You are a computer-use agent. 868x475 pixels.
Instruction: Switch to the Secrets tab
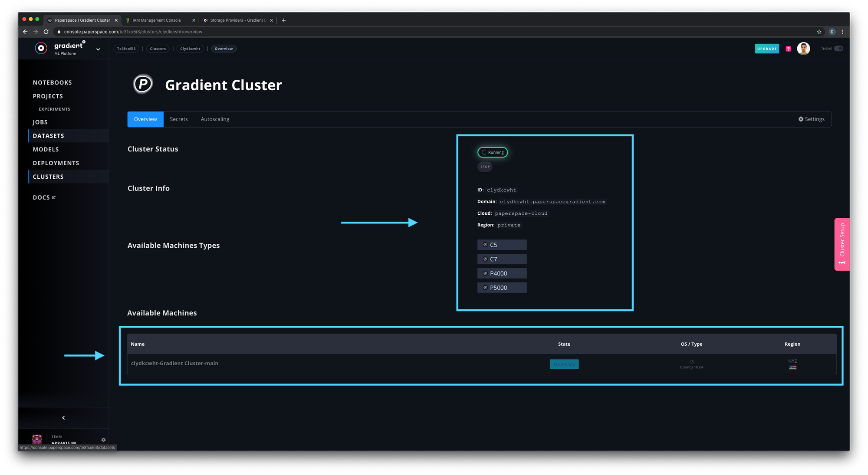tap(179, 119)
